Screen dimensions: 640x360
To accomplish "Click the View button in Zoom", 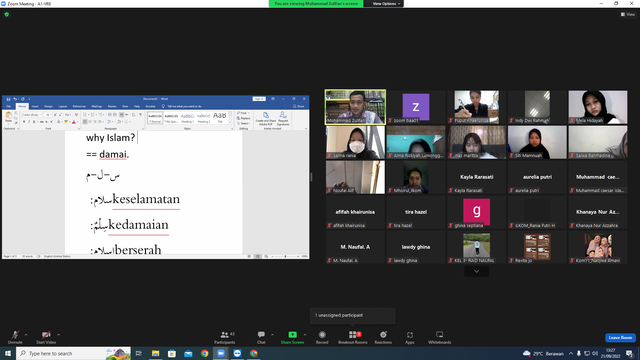I will [628, 14].
